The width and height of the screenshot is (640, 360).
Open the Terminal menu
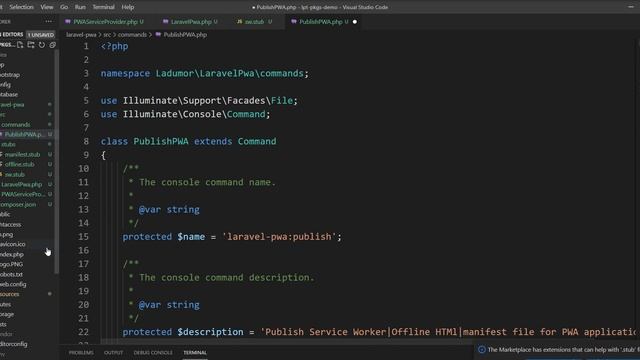[103, 7]
